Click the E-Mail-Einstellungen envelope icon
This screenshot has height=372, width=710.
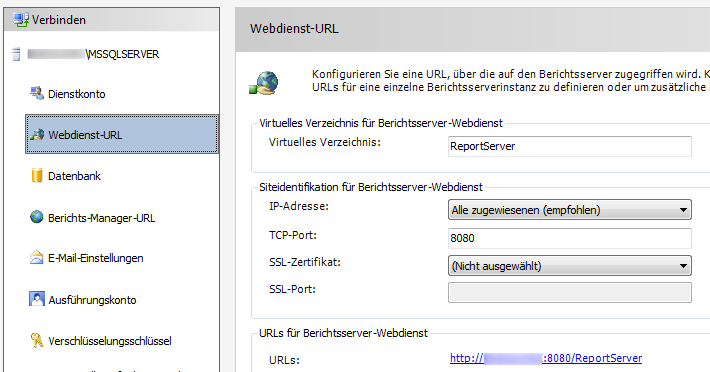pyautogui.click(x=37, y=258)
